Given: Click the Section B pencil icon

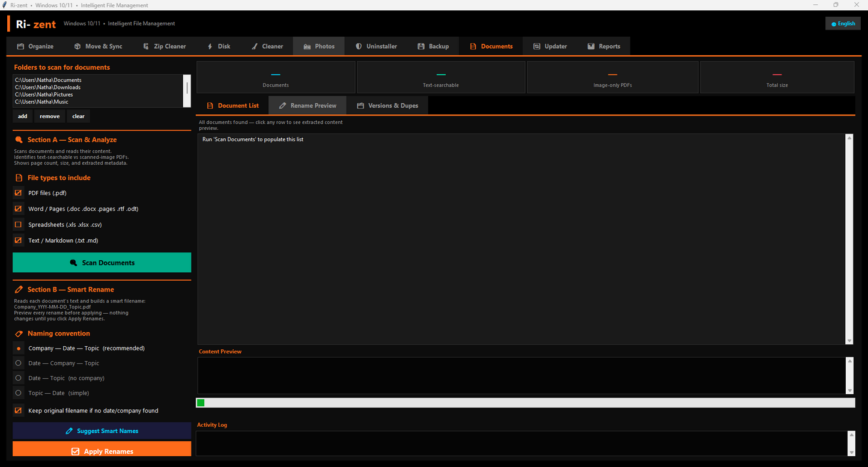Looking at the screenshot, I should pyautogui.click(x=19, y=290).
